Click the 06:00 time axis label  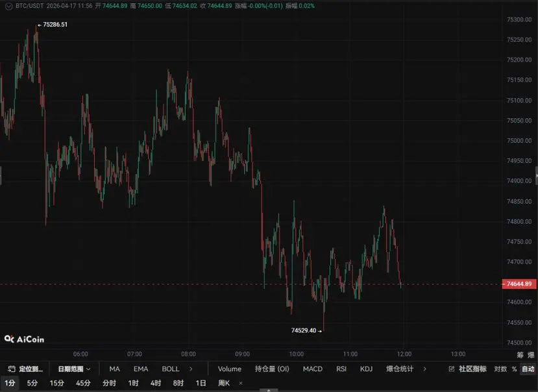pyautogui.click(x=80, y=354)
